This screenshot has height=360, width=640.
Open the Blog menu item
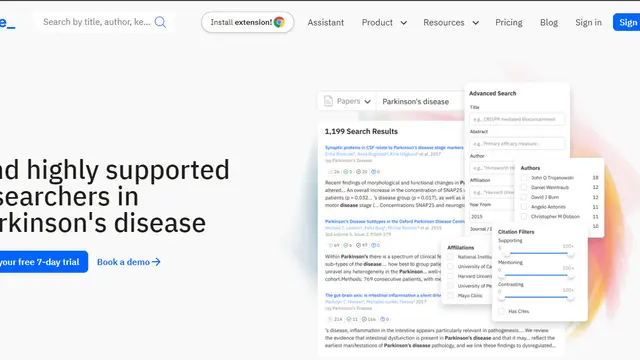pos(549,22)
